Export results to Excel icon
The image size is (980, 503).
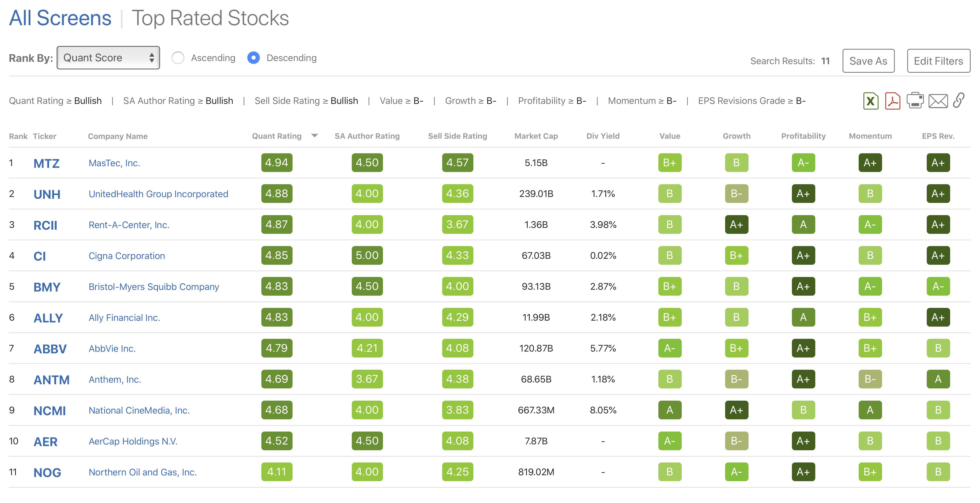pyautogui.click(x=870, y=101)
